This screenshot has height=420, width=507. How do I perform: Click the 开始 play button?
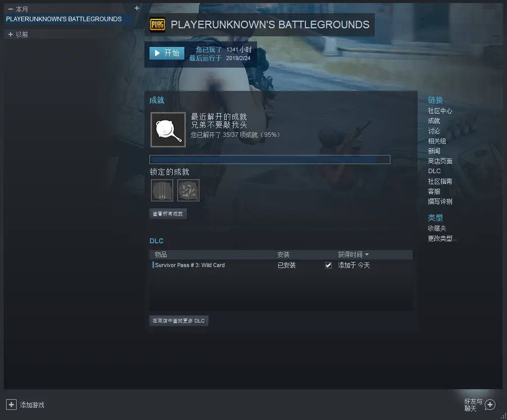pos(167,54)
